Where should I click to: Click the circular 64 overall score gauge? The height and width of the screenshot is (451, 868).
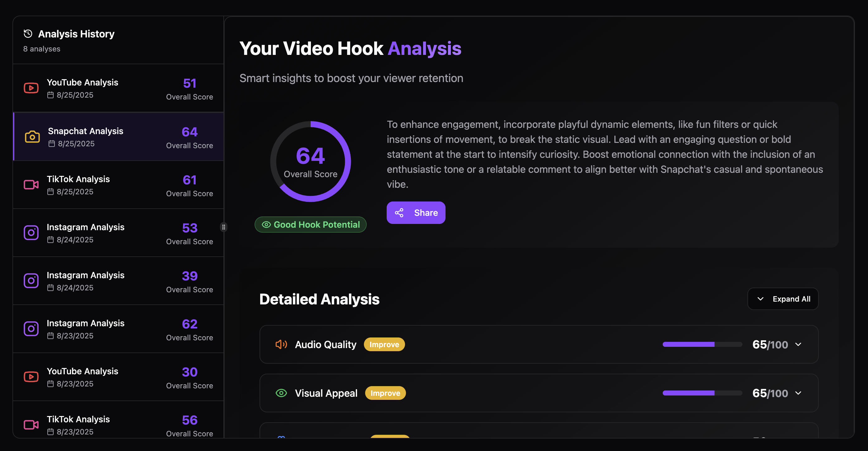coord(310,162)
